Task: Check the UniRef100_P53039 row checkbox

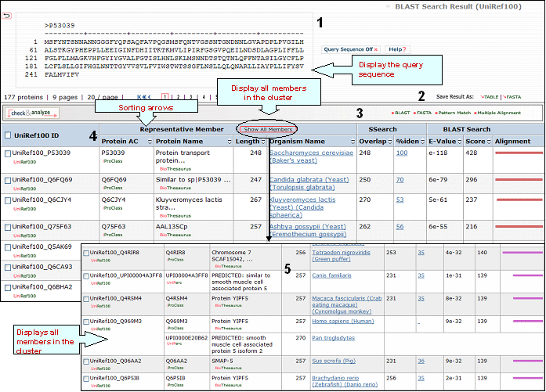Action: tap(8, 154)
